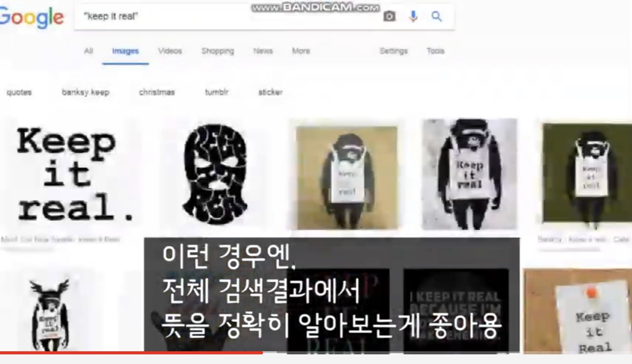The image size is (632, 364).
Task: Start voice search with microphone icon
Action: point(413,17)
